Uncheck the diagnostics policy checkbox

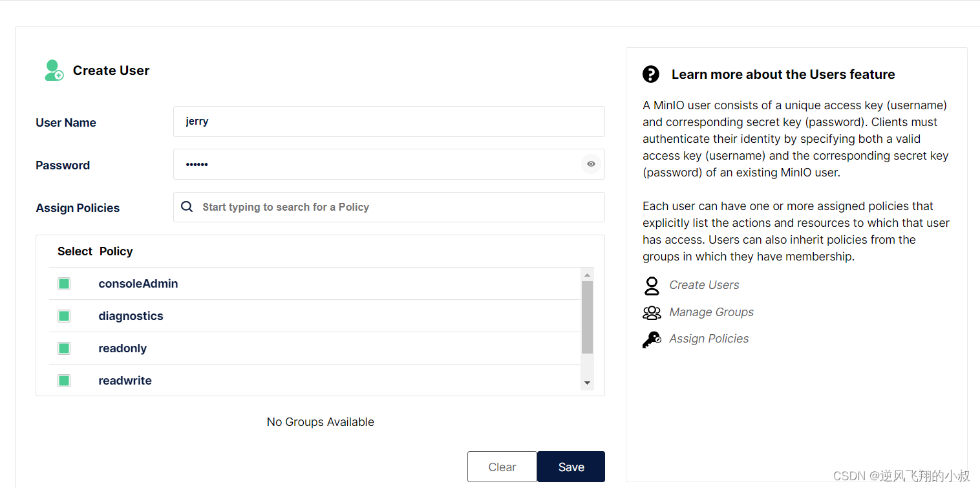pos(64,316)
